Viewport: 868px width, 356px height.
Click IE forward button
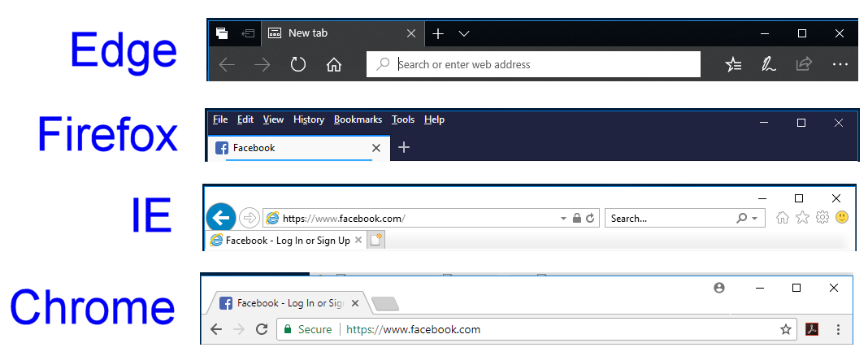coord(250,218)
